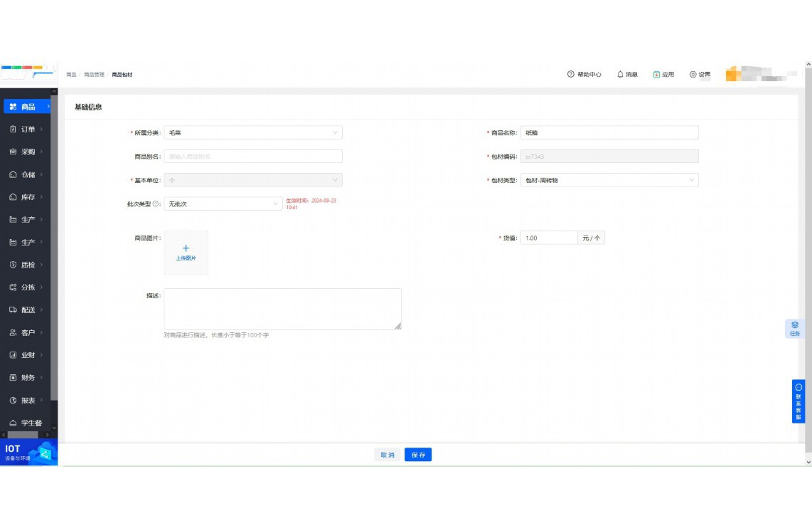
Task: Upload a product image via 上传图片
Action: pyautogui.click(x=186, y=253)
